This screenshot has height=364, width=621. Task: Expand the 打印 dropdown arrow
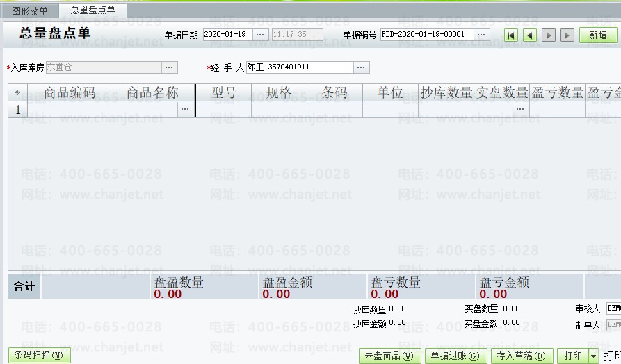593,356
